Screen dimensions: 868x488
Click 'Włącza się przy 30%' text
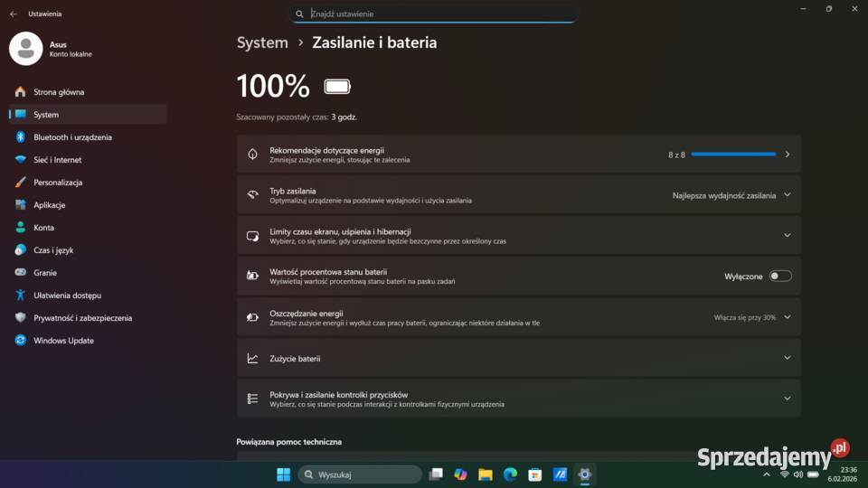pyautogui.click(x=744, y=317)
